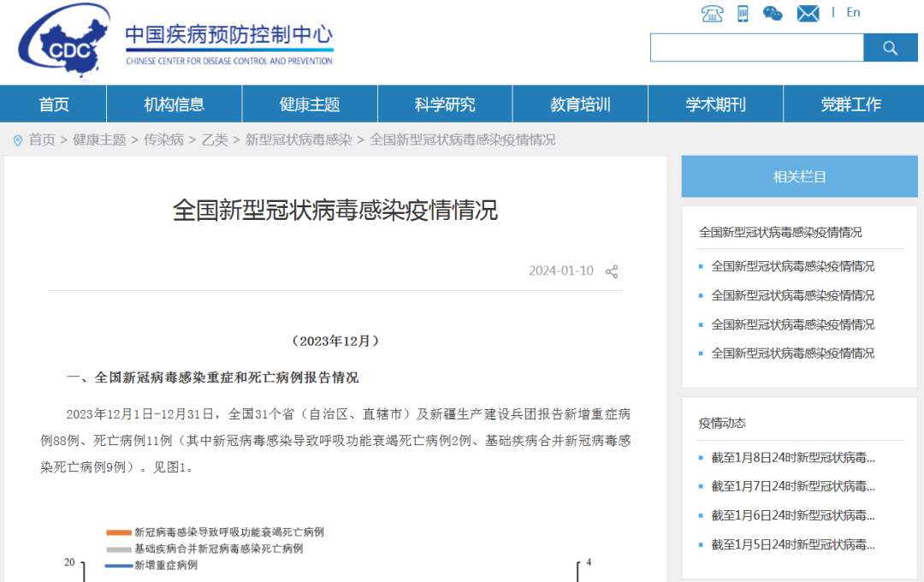The height and width of the screenshot is (582, 924).
Task: Go to 乙类 in the breadcrumb
Action: point(215,140)
